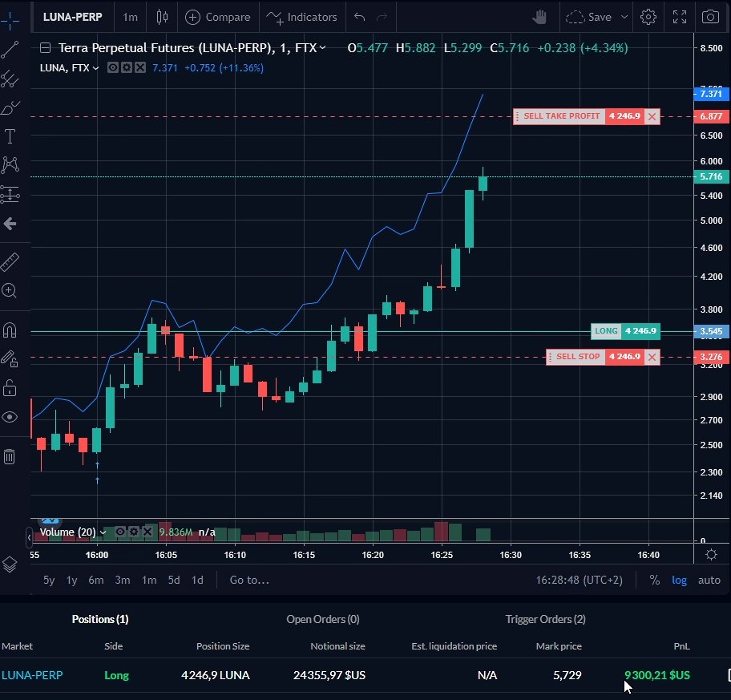
Task: Toggle auto scale mode
Action: click(709, 581)
